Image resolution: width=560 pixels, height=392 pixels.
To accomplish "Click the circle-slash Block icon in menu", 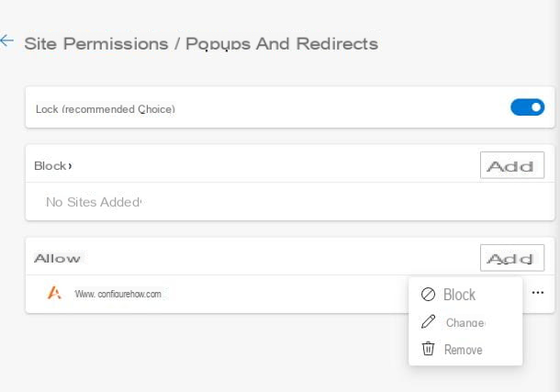I will pyautogui.click(x=428, y=294).
